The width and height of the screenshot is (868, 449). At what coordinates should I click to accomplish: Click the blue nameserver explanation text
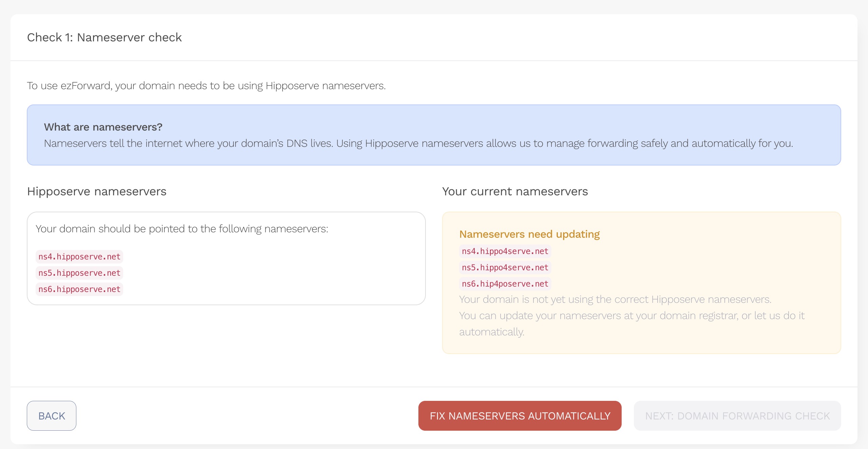click(418, 143)
